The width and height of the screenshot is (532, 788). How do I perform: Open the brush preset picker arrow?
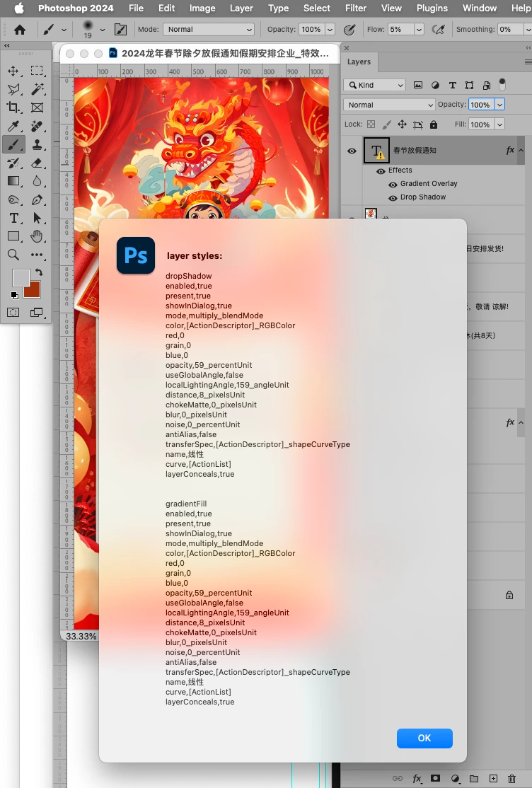[103, 30]
